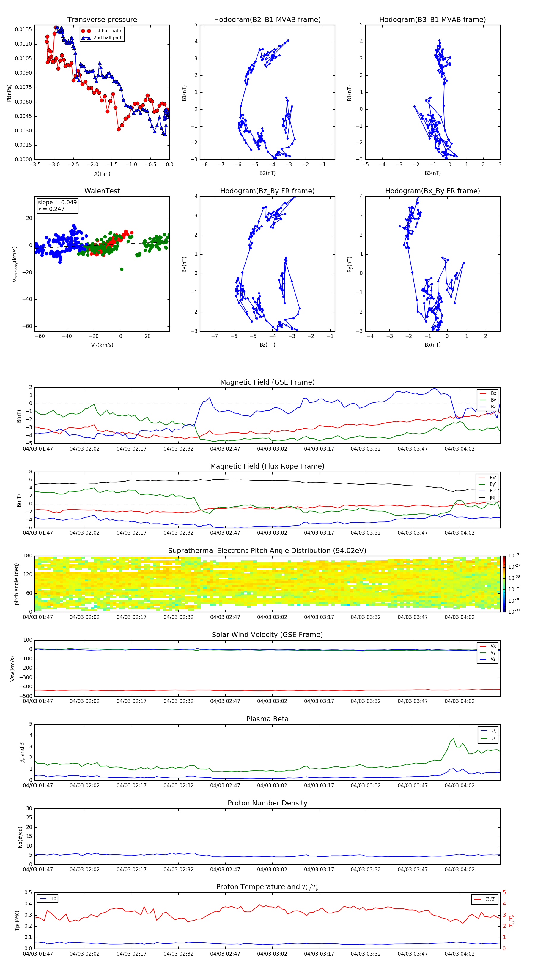Click the '10^-26' colorbar tick label

(514, 555)
